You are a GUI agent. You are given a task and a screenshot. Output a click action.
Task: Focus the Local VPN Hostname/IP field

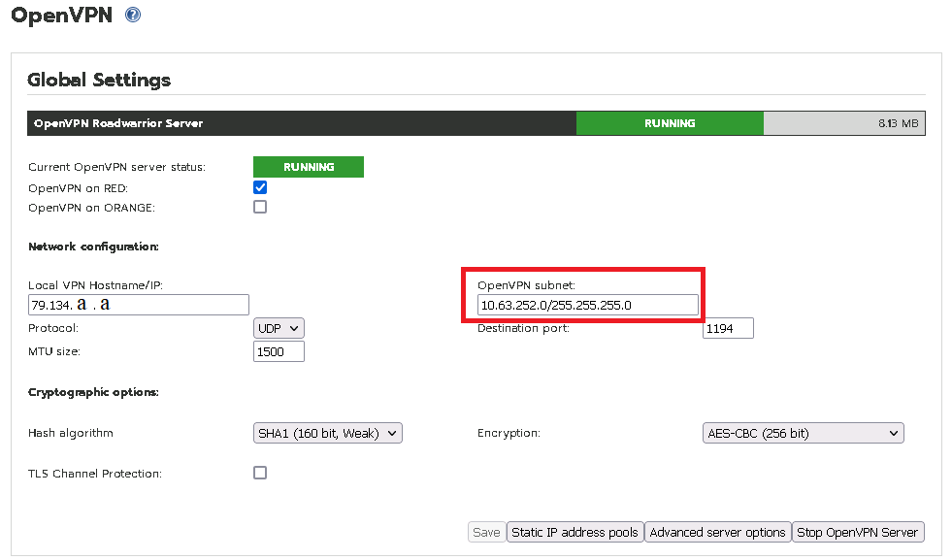coord(139,305)
